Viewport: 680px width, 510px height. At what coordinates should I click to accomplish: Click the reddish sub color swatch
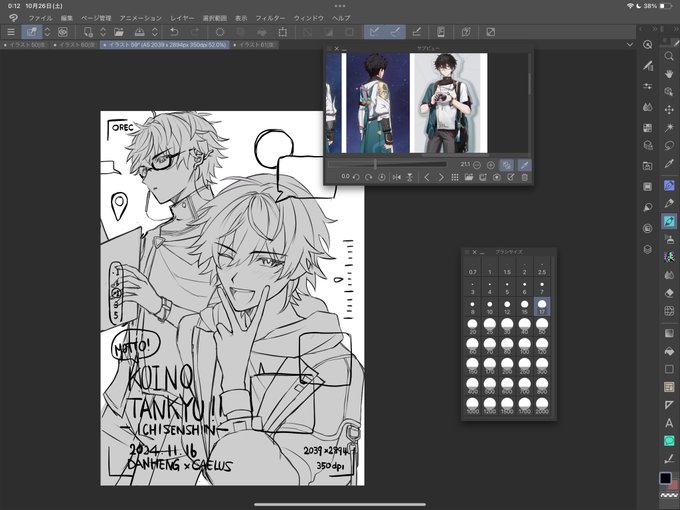pos(674,484)
